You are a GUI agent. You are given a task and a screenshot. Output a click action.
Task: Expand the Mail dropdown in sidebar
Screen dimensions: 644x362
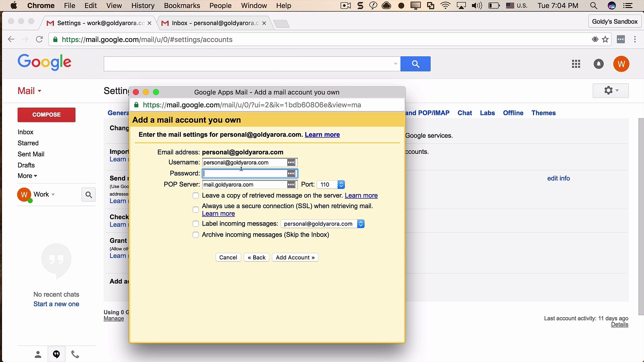(40, 90)
